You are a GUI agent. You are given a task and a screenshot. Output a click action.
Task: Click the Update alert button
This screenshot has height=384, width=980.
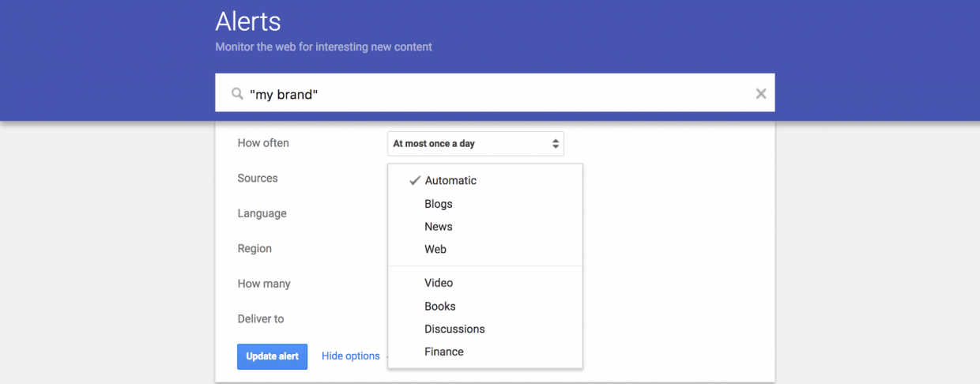[272, 356]
